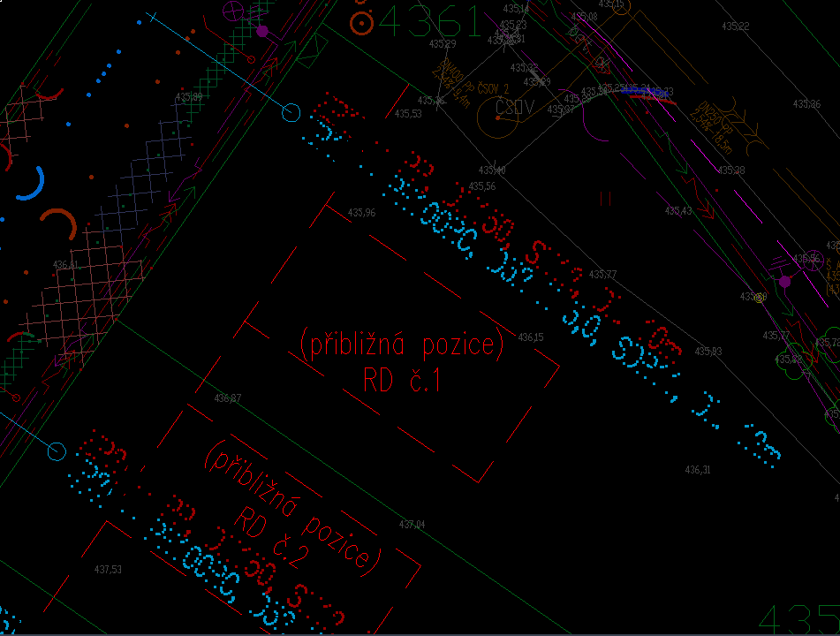This screenshot has height=636, width=840.
Task: Pick the elevation label 437,04
Action: pyautogui.click(x=412, y=525)
